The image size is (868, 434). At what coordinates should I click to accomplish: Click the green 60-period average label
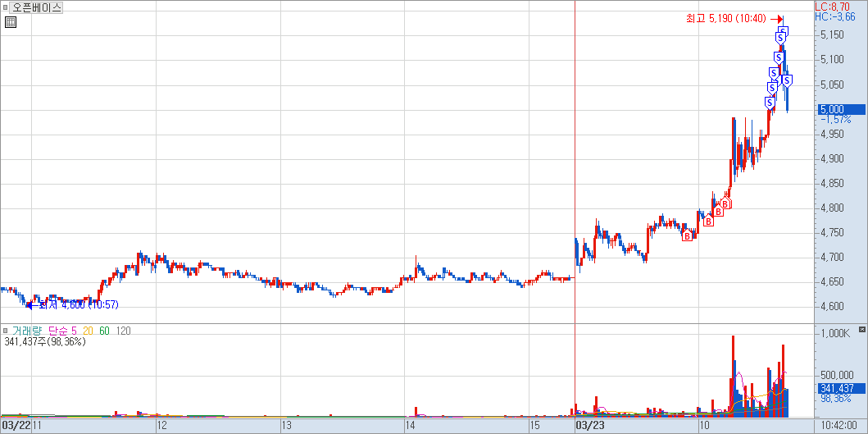(x=105, y=331)
